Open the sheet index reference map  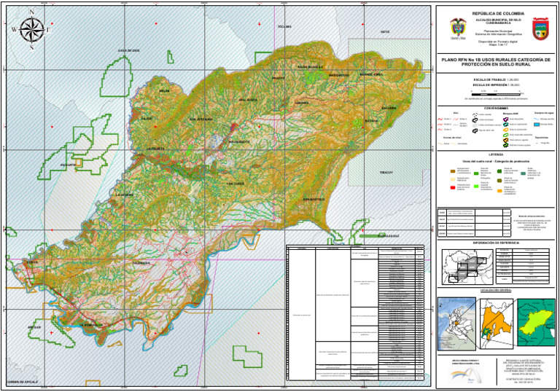[467, 267]
